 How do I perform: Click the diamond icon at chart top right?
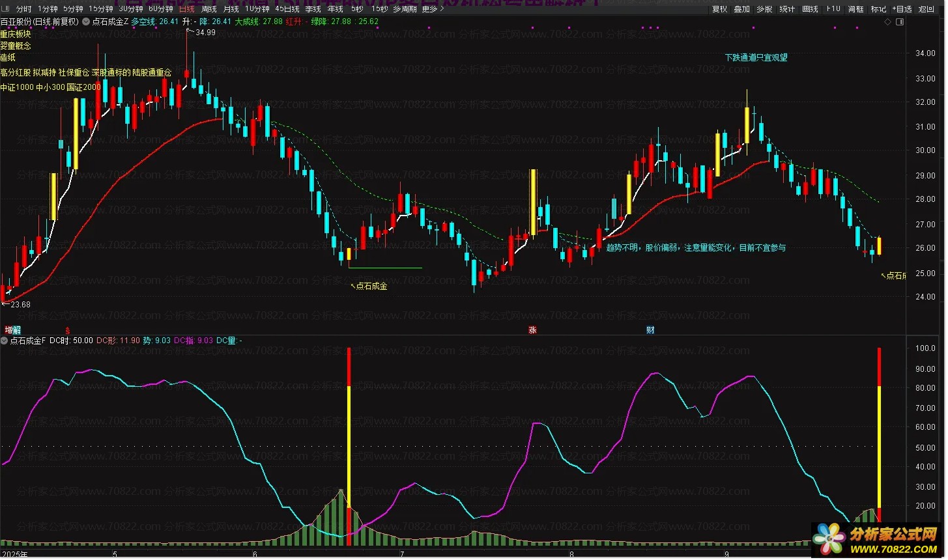click(887, 21)
